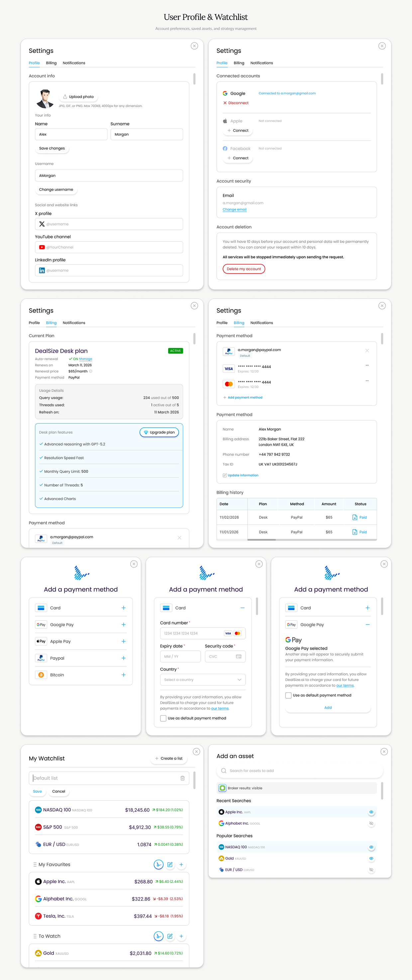Click the Upgrade plan button
This screenshot has height=980, width=412.
tap(159, 432)
